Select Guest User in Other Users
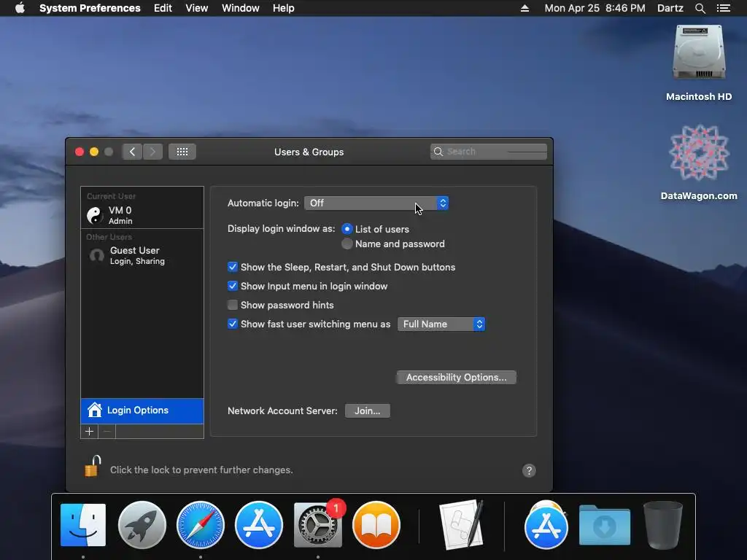Image resolution: width=747 pixels, height=560 pixels. pos(142,255)
